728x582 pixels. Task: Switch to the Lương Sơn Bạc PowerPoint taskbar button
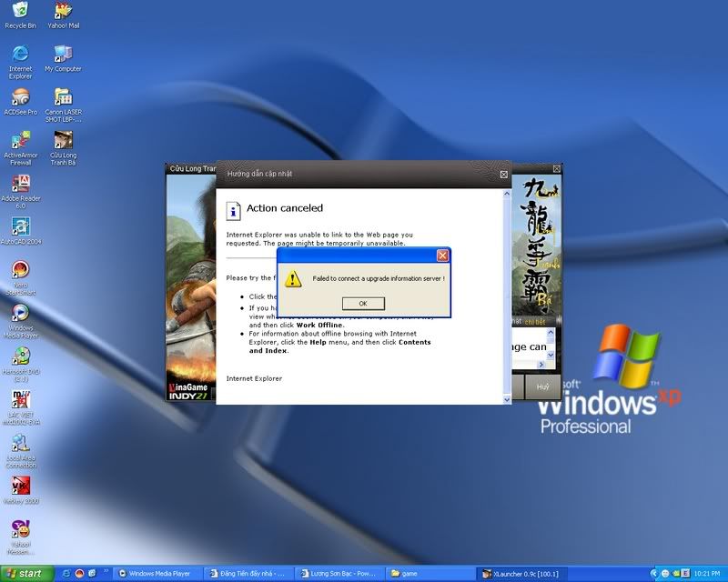coord(339,574)
